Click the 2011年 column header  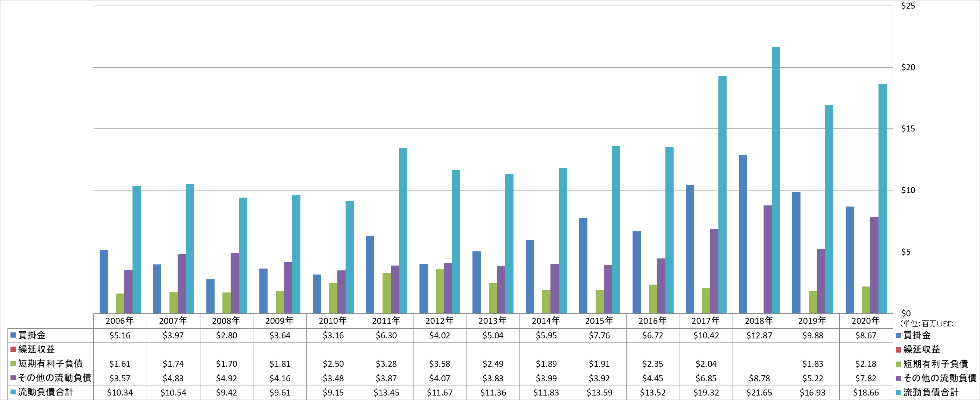386,321
